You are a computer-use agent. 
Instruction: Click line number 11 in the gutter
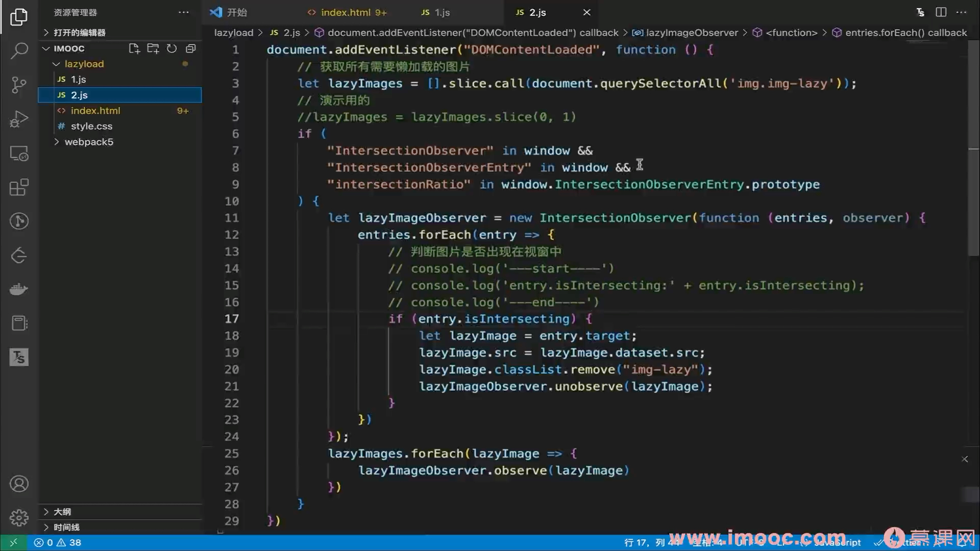[232, 218]
